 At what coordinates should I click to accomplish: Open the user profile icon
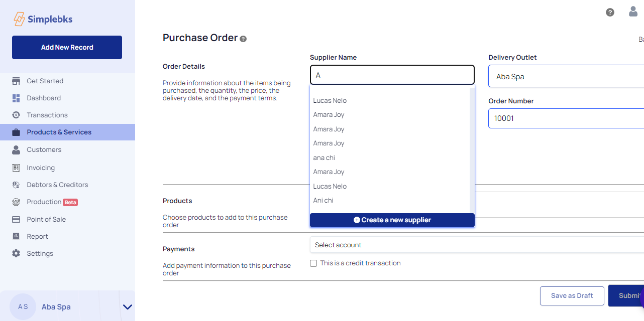[633, 12]
